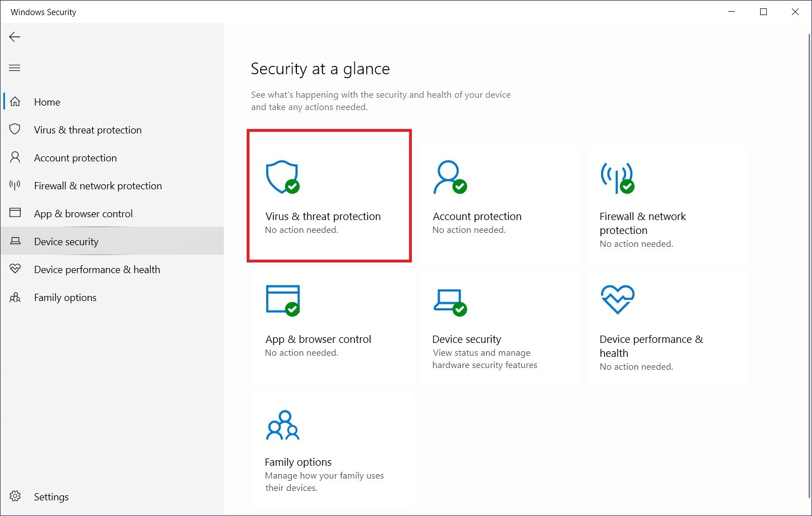The image size is (812, 516).
Task: Open Device performance & health sidebar entry
Action: (97, 270)
